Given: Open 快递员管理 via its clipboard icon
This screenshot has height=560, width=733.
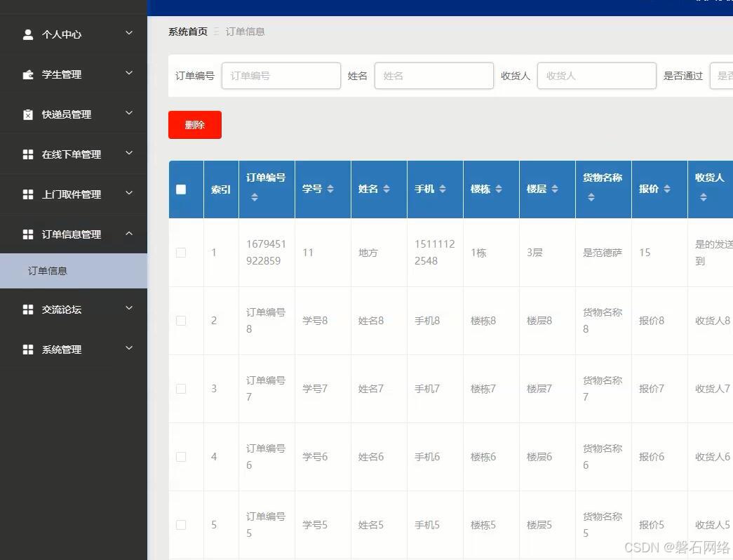Looking at the screenshot, I should (27, 114).
